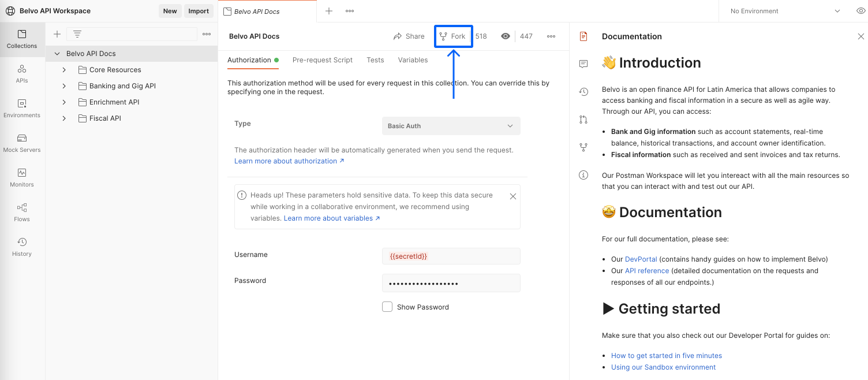Open the No Environment dropdown
This screenshot has height=380, width=868.
point(785,11)
